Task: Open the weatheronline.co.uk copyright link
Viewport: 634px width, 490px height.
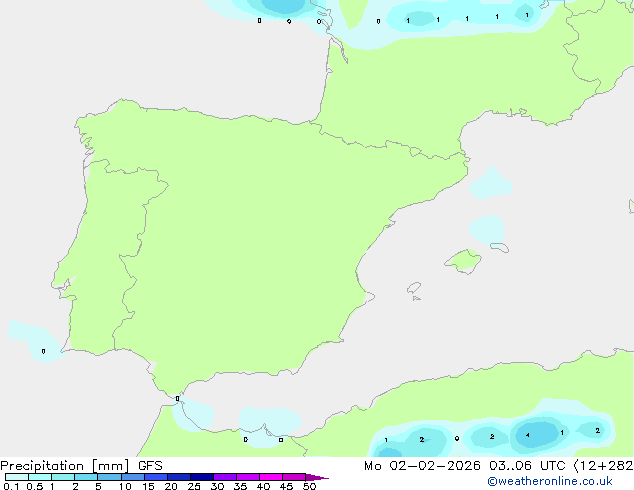Action: pos(550,481)
